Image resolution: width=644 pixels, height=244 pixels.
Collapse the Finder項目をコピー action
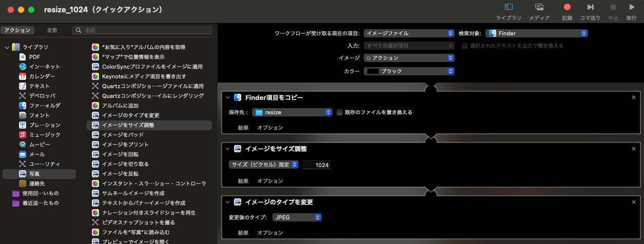pos(227,97)
